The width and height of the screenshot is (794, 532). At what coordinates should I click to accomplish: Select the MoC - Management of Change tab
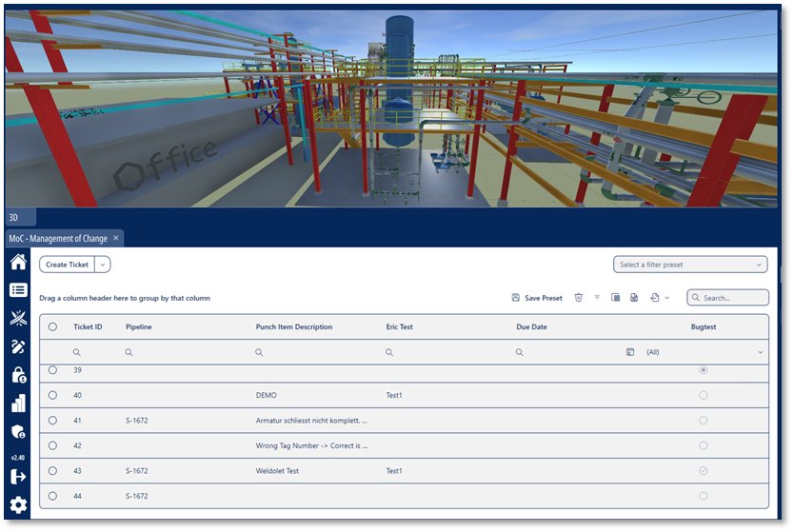[x=58, y=239]
